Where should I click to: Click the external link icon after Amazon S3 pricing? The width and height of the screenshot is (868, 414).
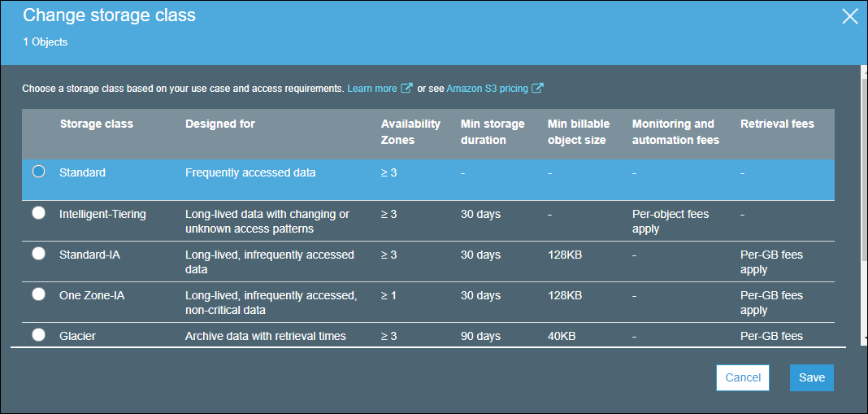click(537, 89)
